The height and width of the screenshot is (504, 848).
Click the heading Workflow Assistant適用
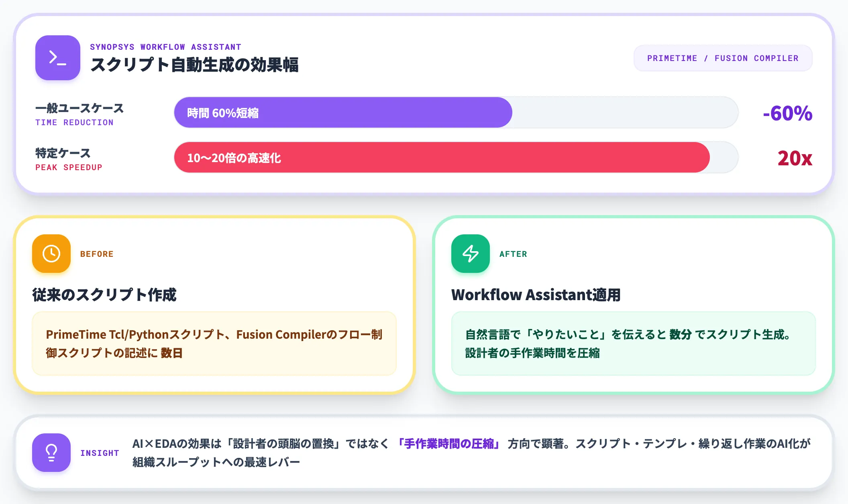(536, 295)
